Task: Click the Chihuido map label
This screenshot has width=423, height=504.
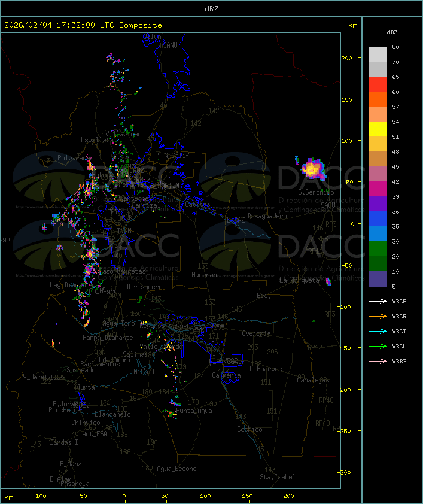Action: 86,423
